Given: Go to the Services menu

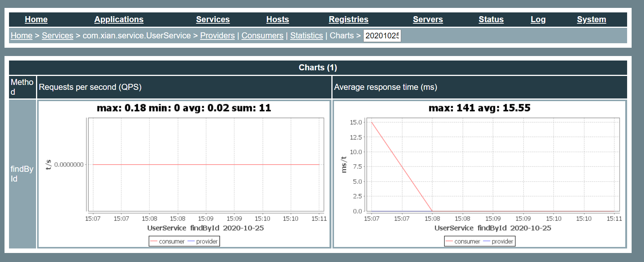Looking at the screenshot, I should pos(213,20).
